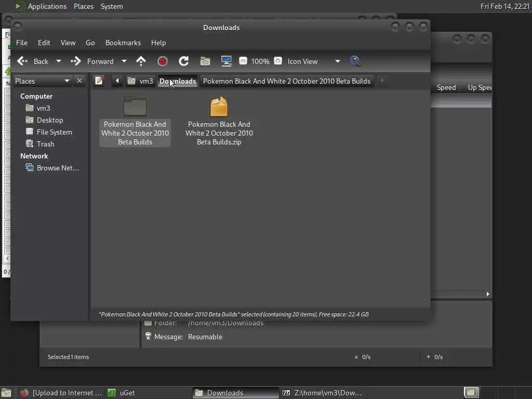Open the Home folder toolbar icon
The width and height of the screenshot is (532, 399).
pyautogui.click(x=205, y=61)
